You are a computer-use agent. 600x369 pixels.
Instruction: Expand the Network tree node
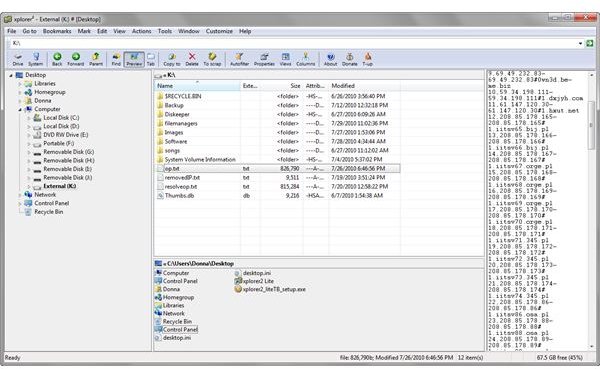(x=20, y=195)
